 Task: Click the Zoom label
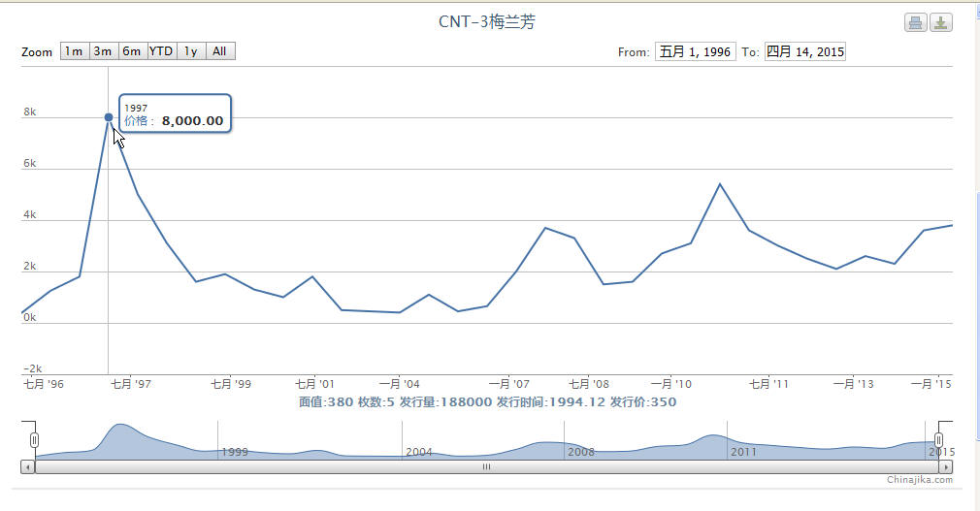point(37,51)
